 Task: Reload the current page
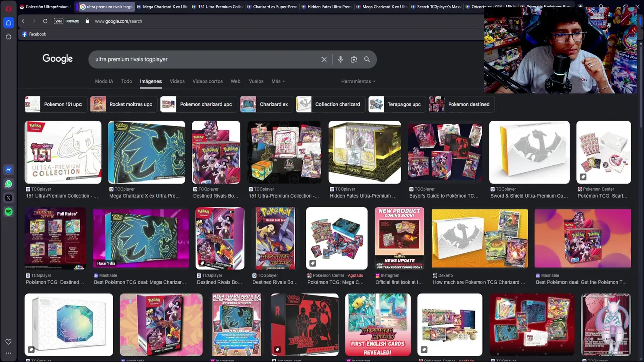pyautogui.click(x=45, y=21)
